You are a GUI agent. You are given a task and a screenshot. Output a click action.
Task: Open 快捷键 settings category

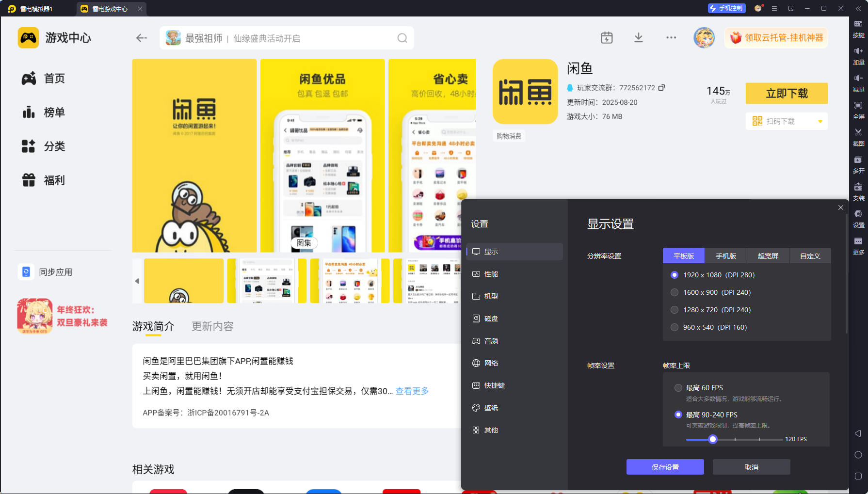[x=514, y=385]
